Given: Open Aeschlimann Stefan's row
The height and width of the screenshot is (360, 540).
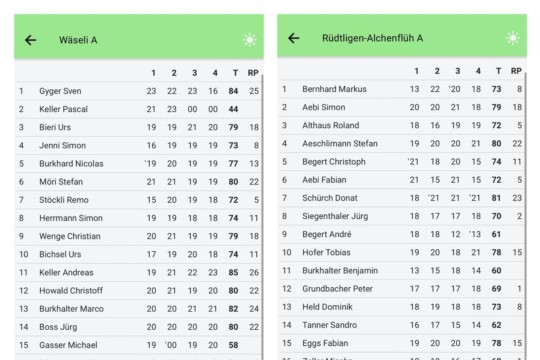Looking at the screenshot, I should [402, 144].
